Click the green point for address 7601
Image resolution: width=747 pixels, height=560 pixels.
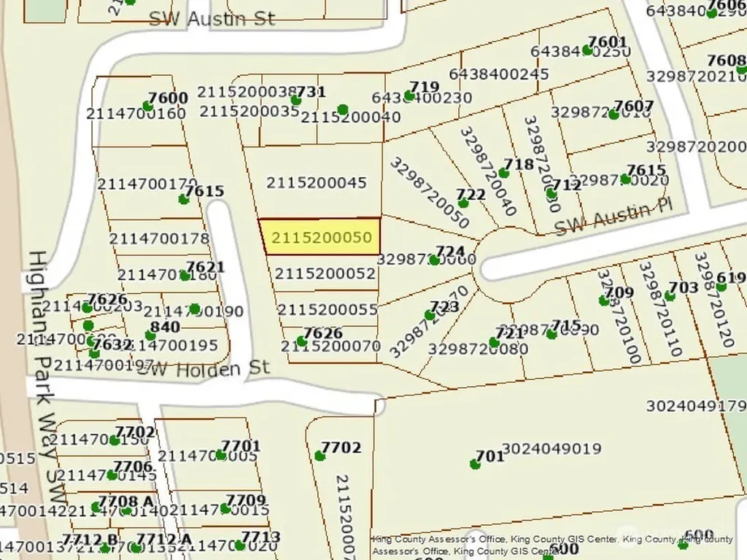click(x=587, y=50)
